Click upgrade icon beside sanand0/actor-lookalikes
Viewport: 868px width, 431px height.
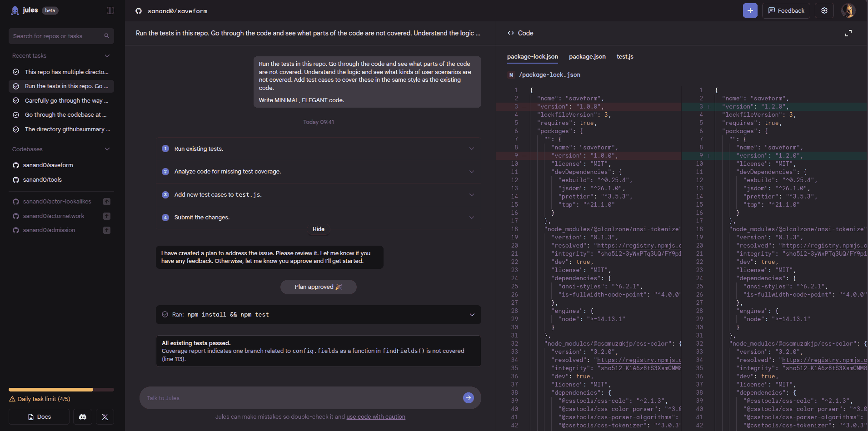coord(107,202)
